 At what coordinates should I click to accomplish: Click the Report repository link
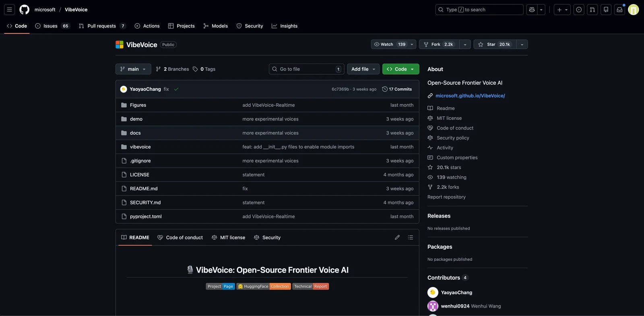pos(446,197)
